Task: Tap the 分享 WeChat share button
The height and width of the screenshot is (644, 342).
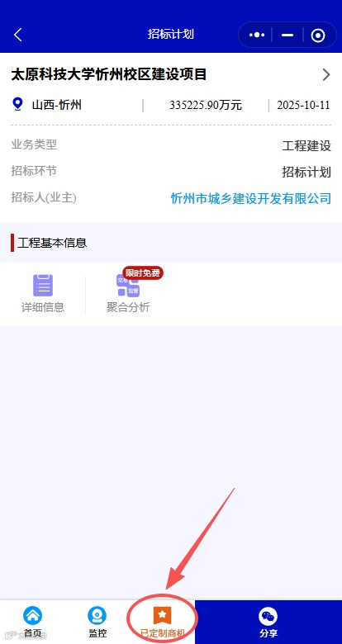Action: pos(268,622)
